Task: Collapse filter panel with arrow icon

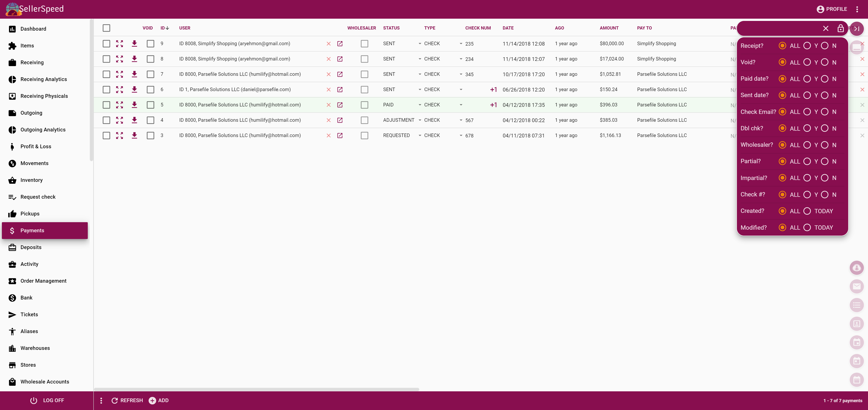Action: (x=857, y=29)
